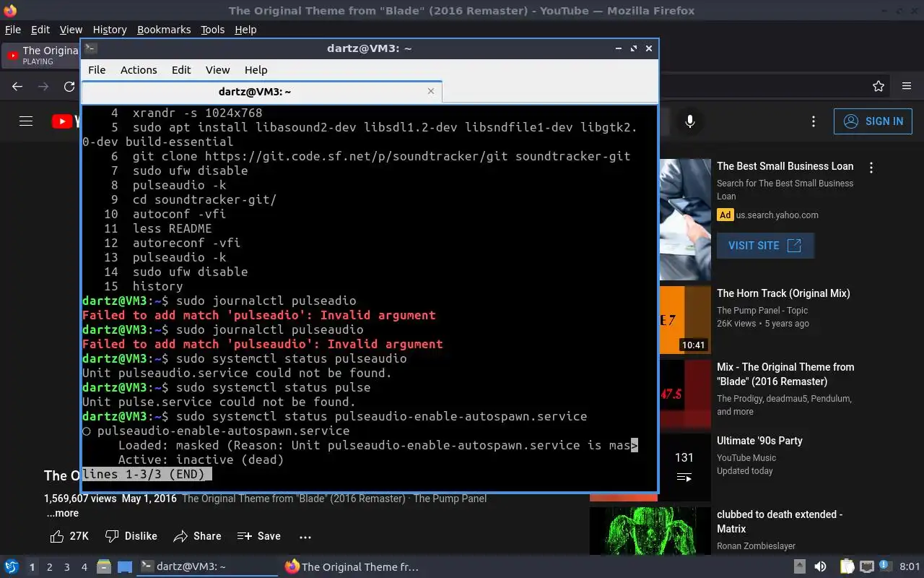Viewport: 924px width, 578px height.
Task: Open The Horn Track video thumbnail
Action: [x=686, y=319]
